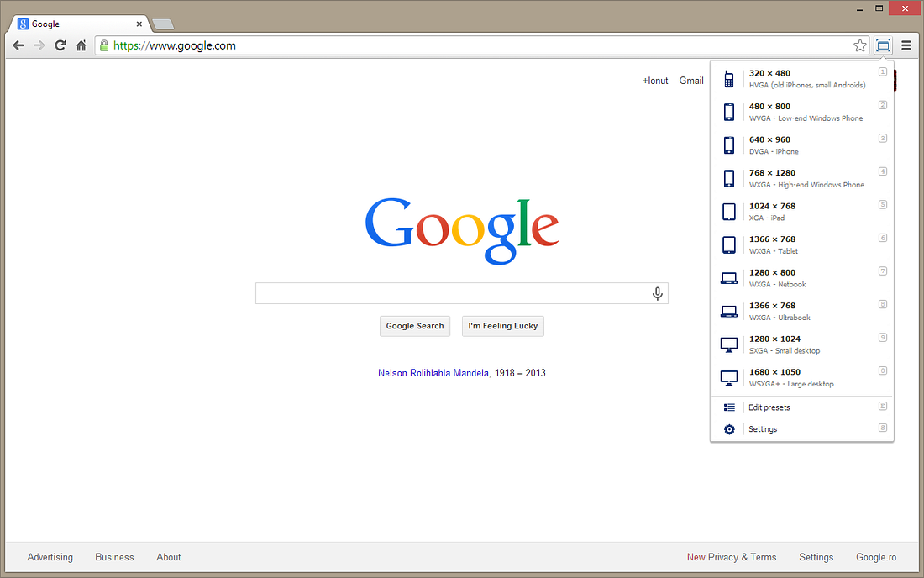Select the Netbook 1280 × 800 laptop icon

pyautogui.click(x=728, y=277)
